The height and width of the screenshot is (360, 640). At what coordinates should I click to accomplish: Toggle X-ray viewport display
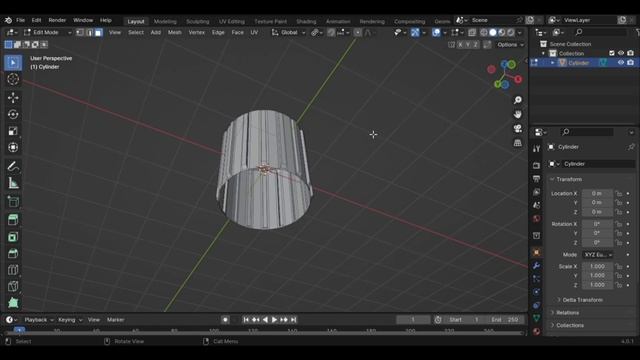click(x=472, y=32)
